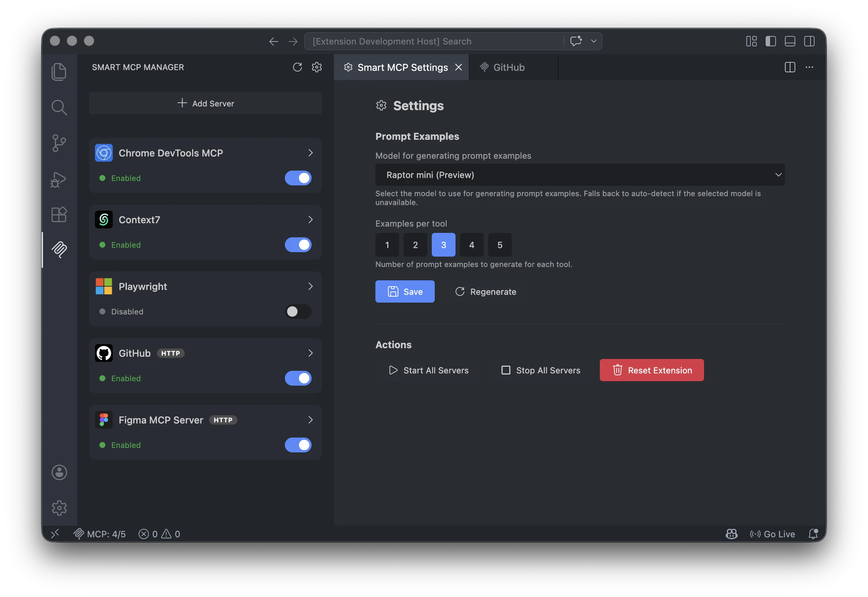
Task: Open Smart MCP Manager settings gear
Action: click(316, 67)
